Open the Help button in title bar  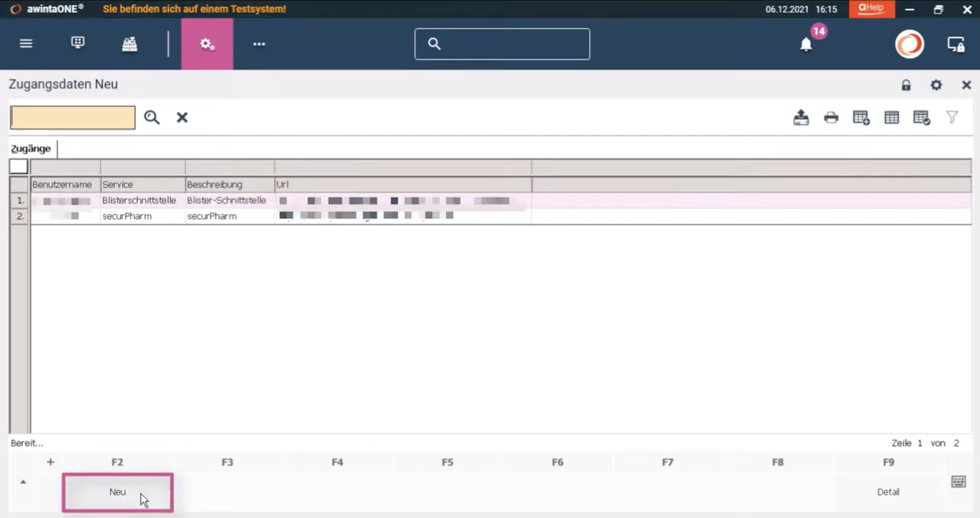tap(872, 9)
